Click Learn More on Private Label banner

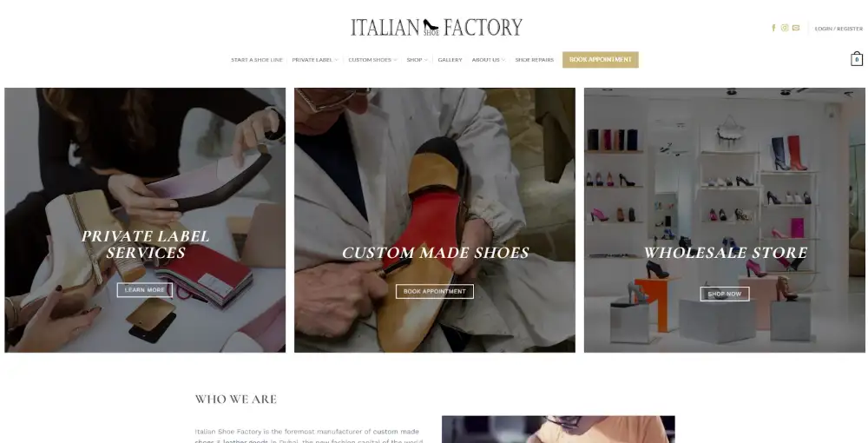pyautogui.click(x=144, y=289)
